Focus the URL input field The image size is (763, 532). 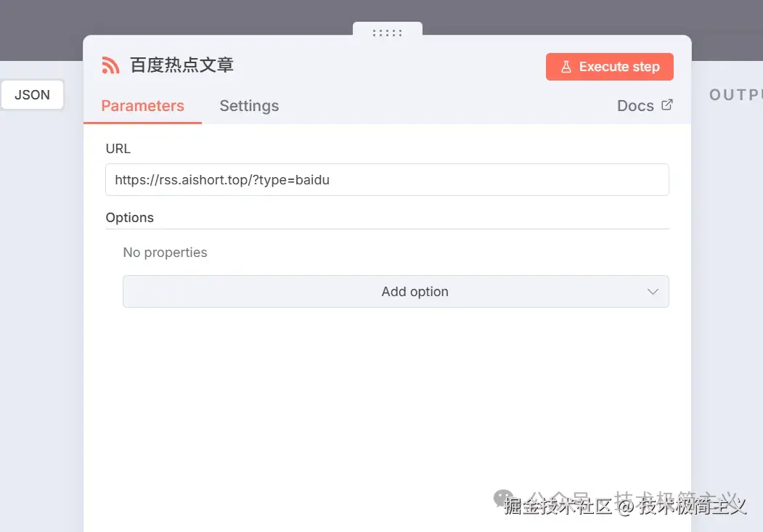pyautogui.click(x=387, y=180)
